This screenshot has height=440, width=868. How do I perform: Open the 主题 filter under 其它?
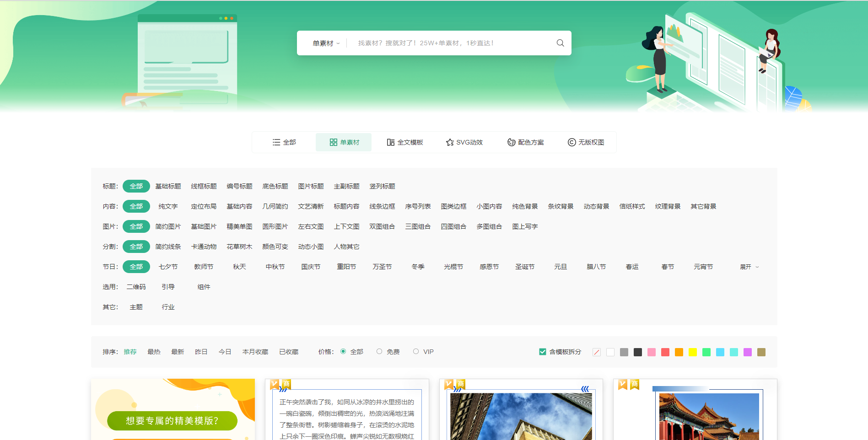pyautogui.click(x=136, y=307)
